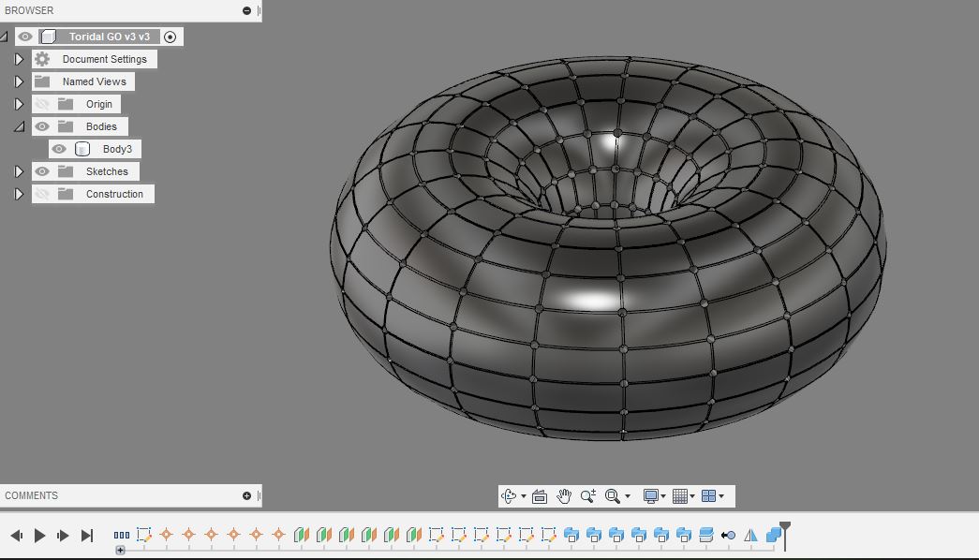This screenshot has height=560, width=979.
Task: Select the Combine feature at the timeline end
Action: click(x=773, y=535)
